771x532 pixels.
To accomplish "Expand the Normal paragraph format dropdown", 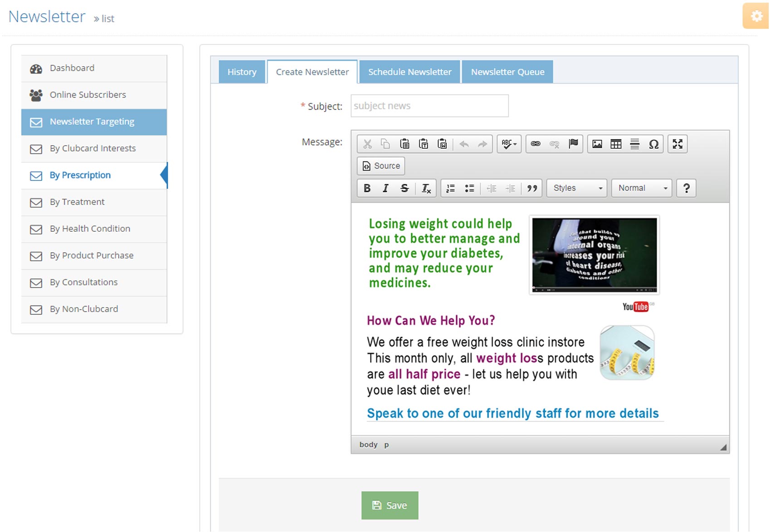I will (642, 188).
